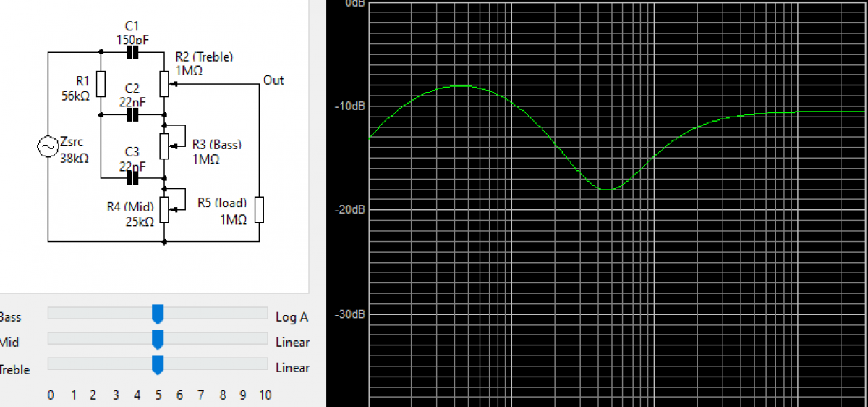The width and height of the screenshot is (868, 407).
Task: Click the R5 load resistor symbol
Action: [259, 209]
